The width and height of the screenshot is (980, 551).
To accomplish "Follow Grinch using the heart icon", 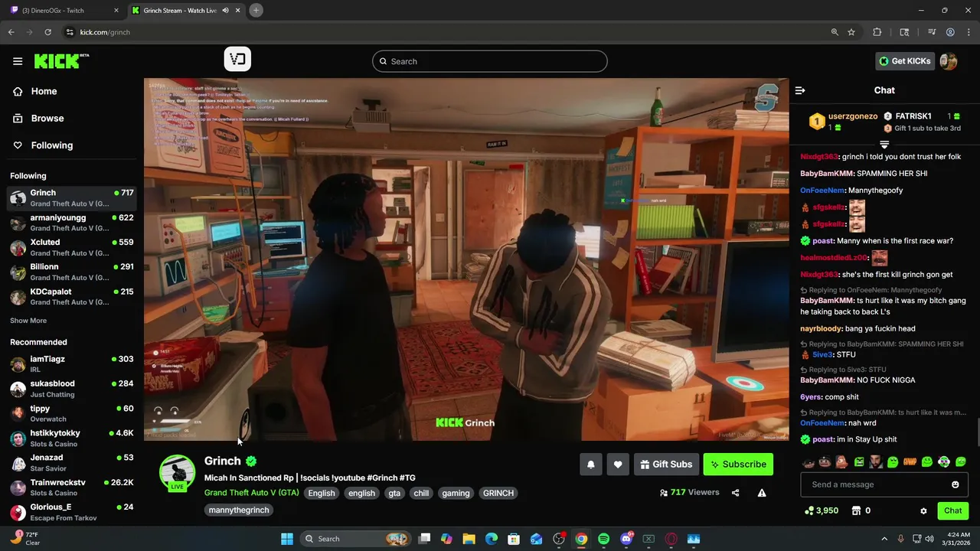I will coord(618,464).
